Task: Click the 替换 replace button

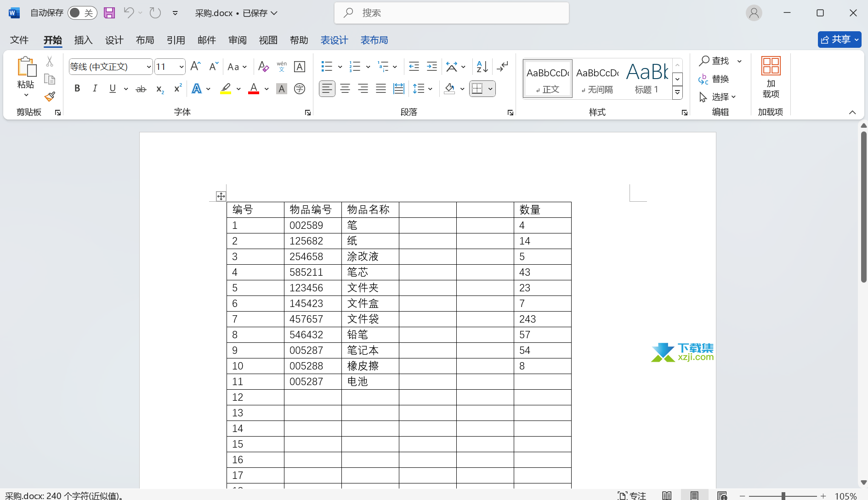Action: (x=714, y=79)
